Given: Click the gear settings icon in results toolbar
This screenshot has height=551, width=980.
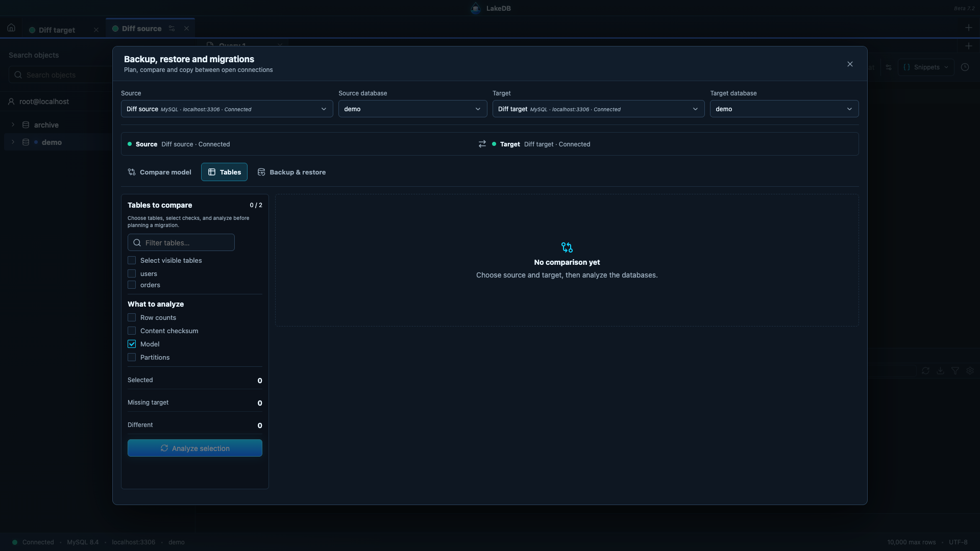Looking at the screenshot, I should (970, 371).
